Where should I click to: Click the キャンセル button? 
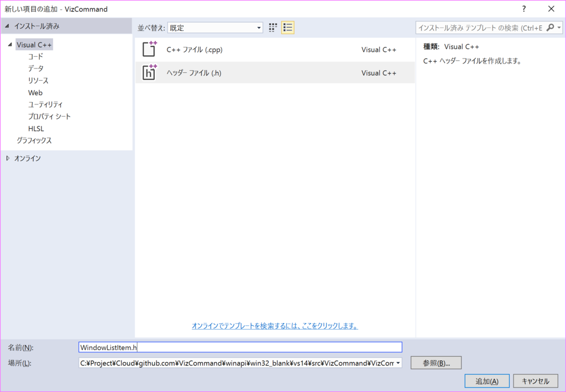(x=535, y=381)
